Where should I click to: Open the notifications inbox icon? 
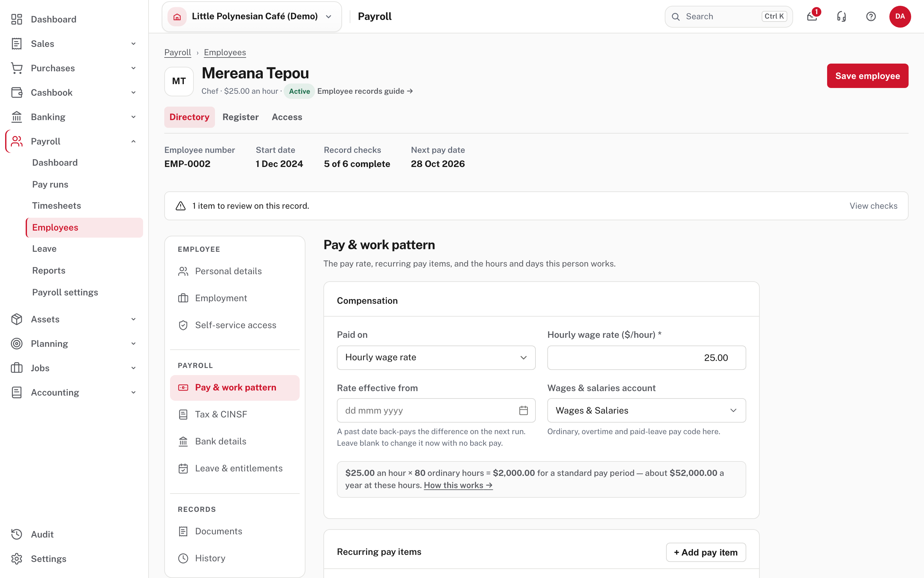click(x=812, y=16)
